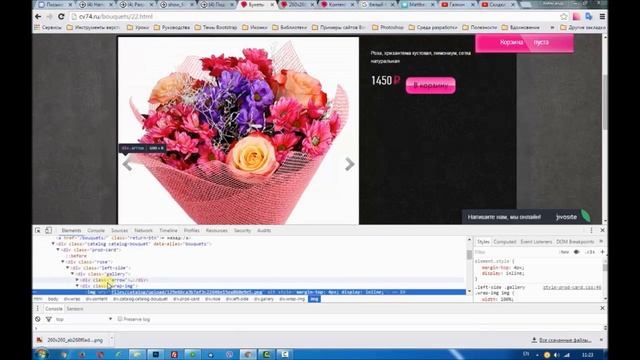This screenshot has height=360, width=640.
Task: Reload the page with the refresh icon
Action: (x=61, y=17)
